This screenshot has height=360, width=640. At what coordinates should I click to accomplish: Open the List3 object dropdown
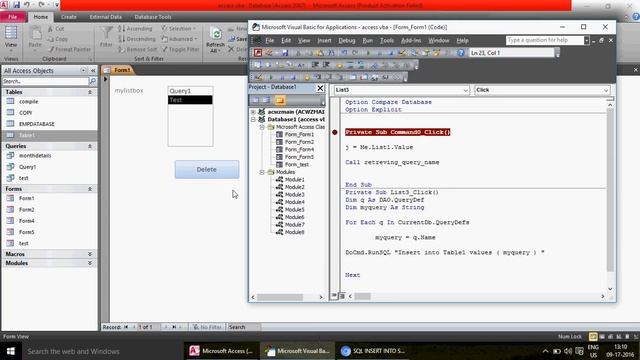pyautogui.click(x=465, y=90)
